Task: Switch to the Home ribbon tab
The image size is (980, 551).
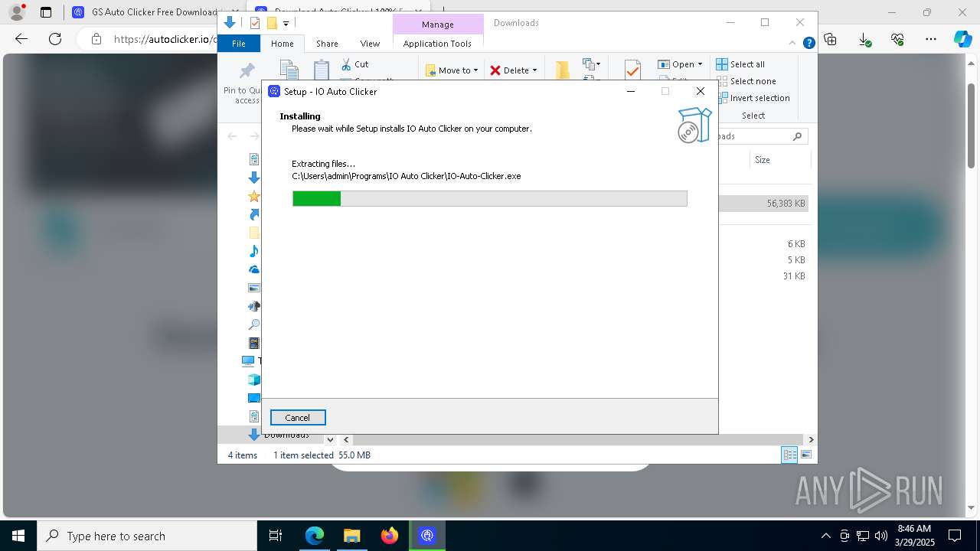Action: (282, 44)
